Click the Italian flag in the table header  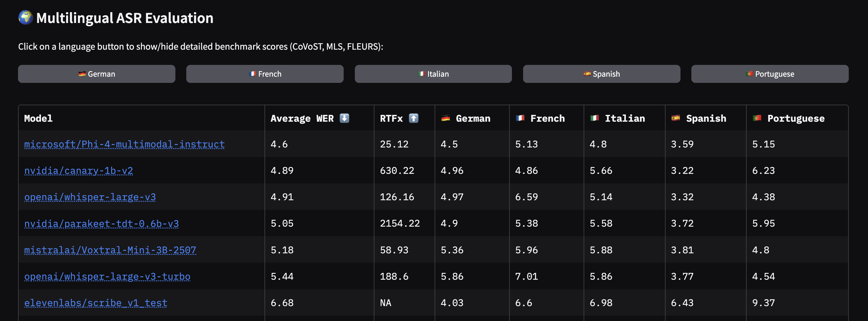(594, 118)
